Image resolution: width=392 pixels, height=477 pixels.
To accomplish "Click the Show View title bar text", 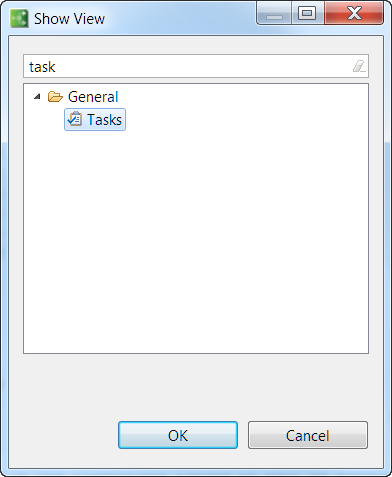I will point(69,19).
